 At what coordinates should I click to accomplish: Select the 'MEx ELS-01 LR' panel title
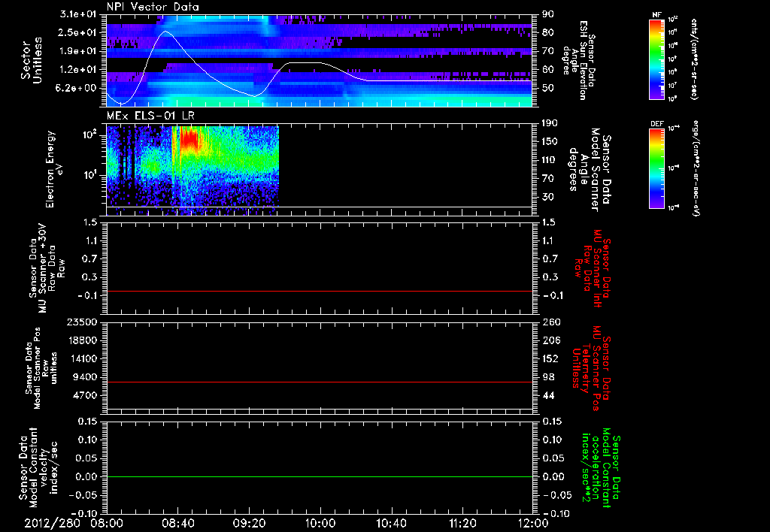point(150,116)
